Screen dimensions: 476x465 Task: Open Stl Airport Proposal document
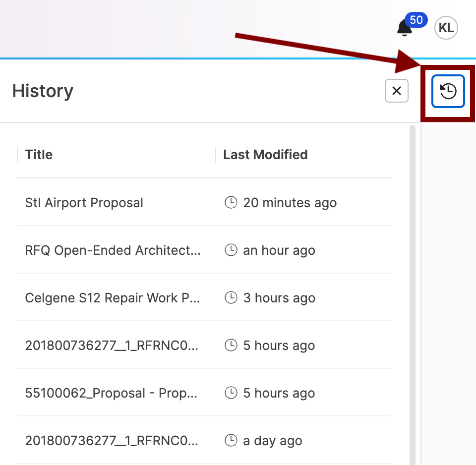84,203
